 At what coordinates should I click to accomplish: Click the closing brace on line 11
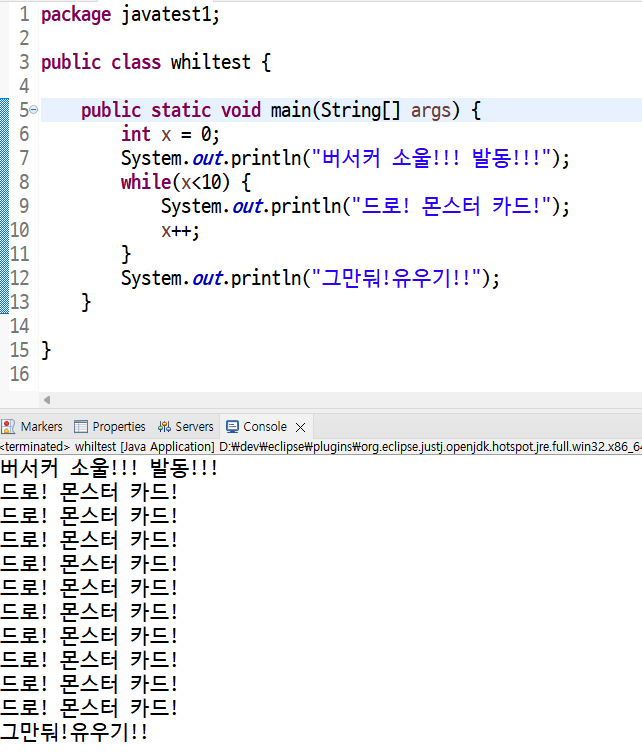126,254
